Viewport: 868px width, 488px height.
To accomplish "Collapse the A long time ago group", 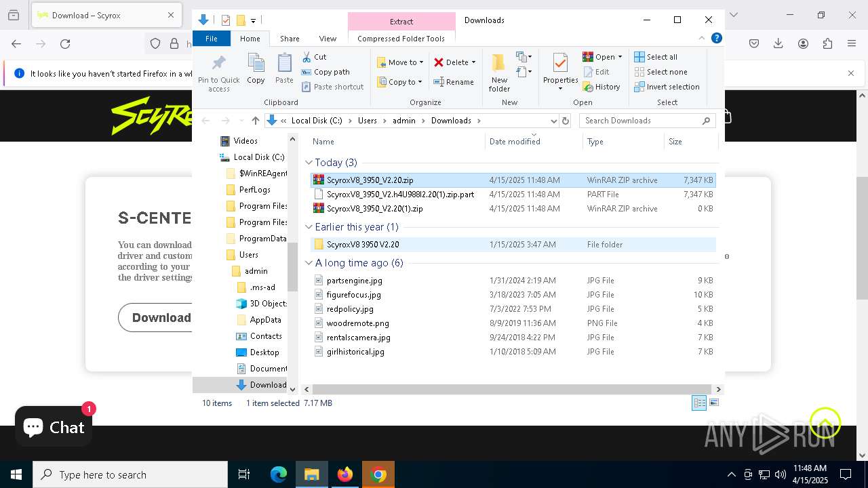I will click(x=309, y=263).
